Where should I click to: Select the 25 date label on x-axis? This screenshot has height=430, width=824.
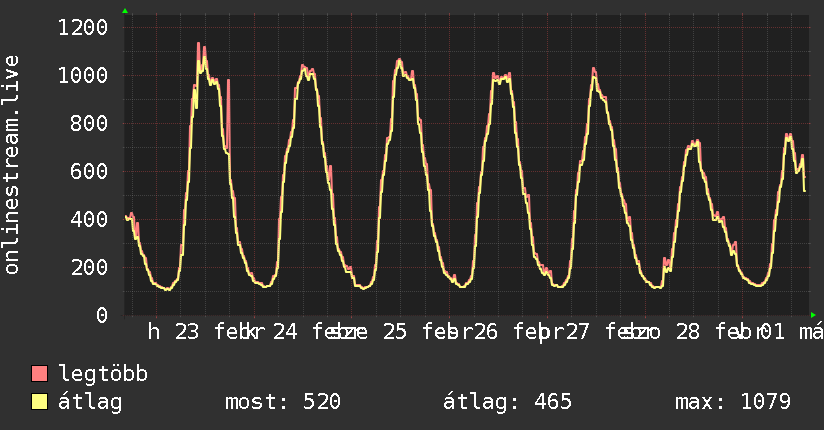pyautogui.click(x=395, y=333)
